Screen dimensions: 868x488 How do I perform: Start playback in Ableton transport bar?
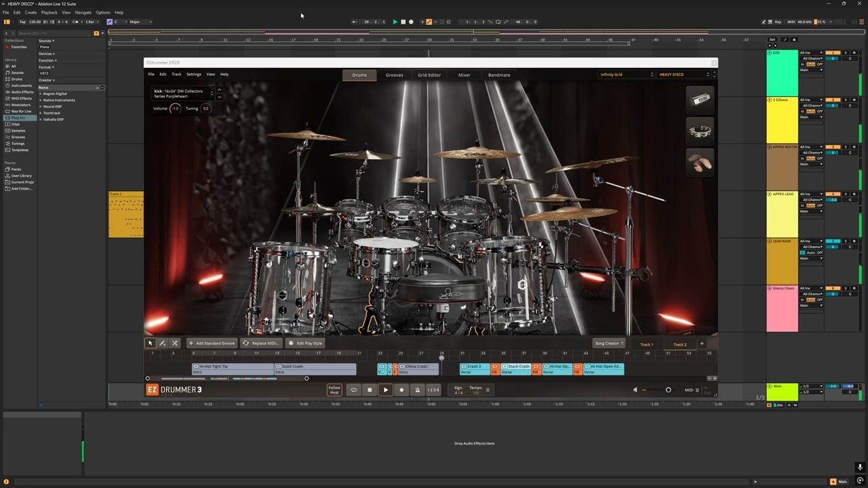tap(395, 22)
